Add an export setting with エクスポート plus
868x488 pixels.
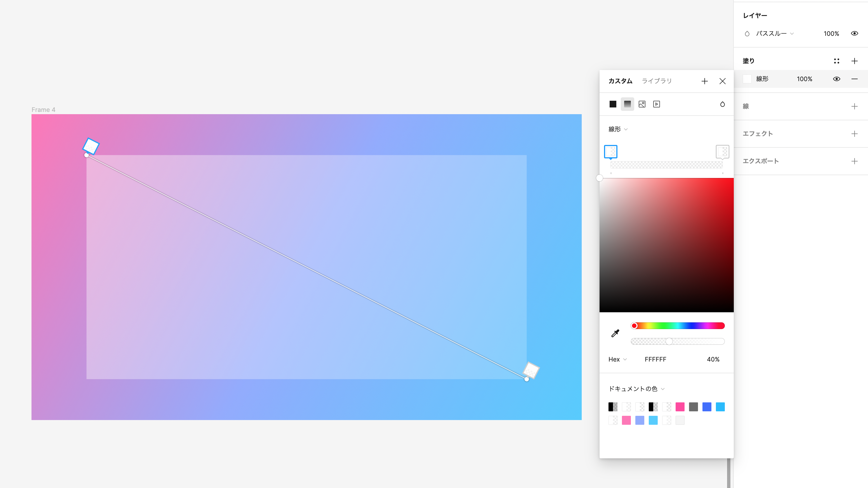click(x=854, y=161)
